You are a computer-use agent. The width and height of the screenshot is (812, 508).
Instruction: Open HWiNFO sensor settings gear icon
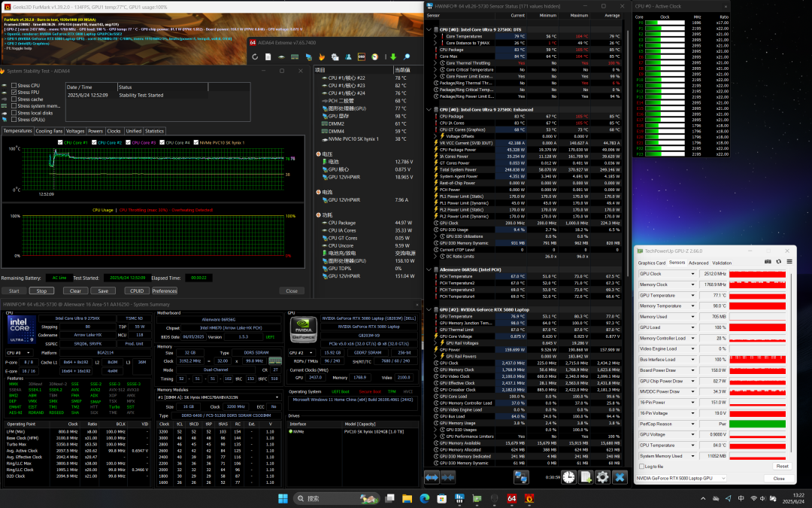pos(602,477)
